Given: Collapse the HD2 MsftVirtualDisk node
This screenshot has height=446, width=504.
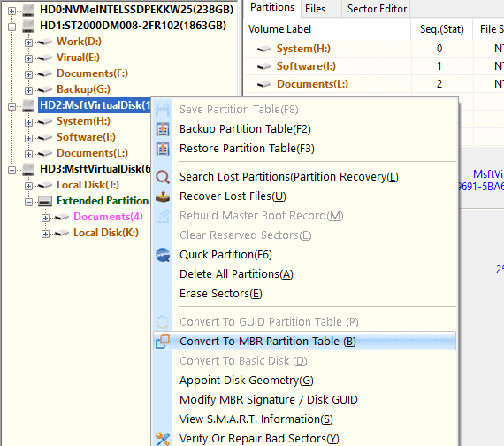Looking at the screenshot, I should click(11, 106).
